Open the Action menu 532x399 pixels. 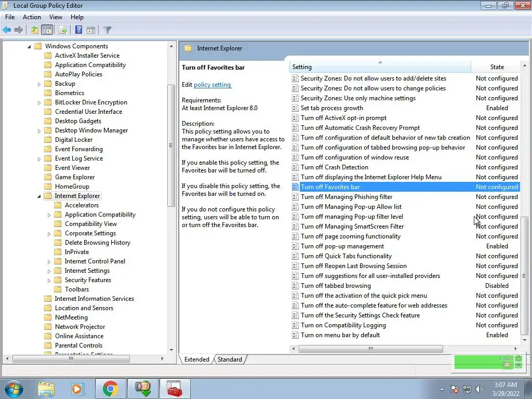[x=32, y=17]
